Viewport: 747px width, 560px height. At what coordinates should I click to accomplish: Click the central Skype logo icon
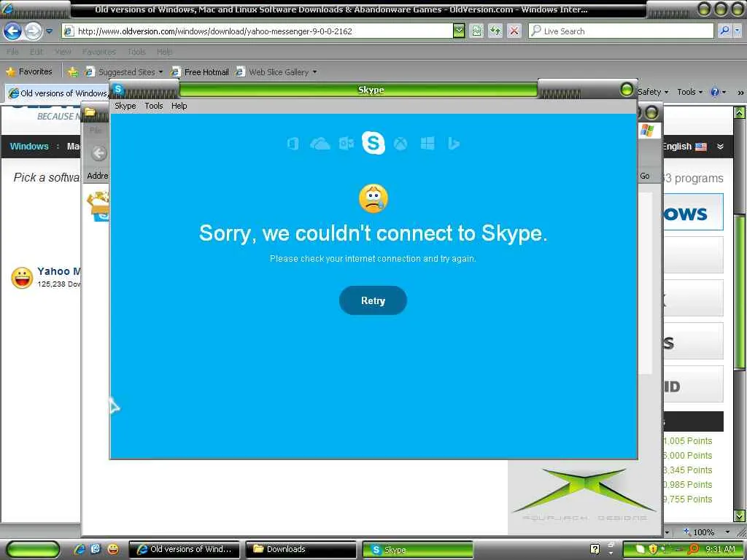pos(373,142)
